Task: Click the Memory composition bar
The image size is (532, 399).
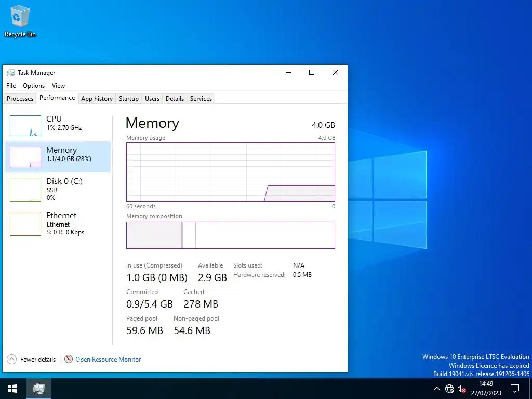Action: click(x=231, y=235)
